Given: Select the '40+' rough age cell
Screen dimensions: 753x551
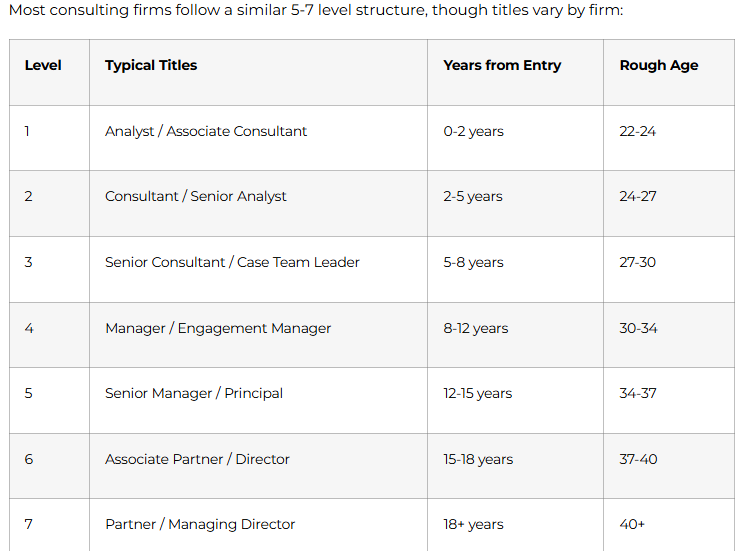Looking at the screenshot, I should (632, 524).
